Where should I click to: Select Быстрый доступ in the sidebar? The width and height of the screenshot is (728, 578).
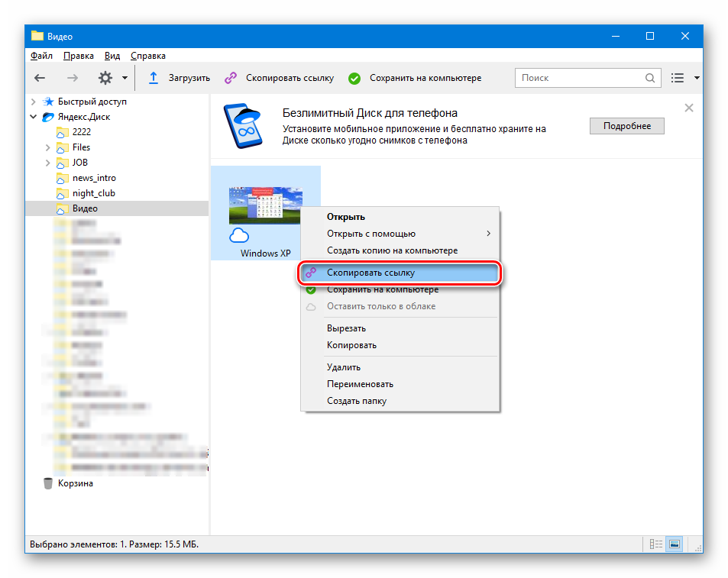[x=92, y=102]
